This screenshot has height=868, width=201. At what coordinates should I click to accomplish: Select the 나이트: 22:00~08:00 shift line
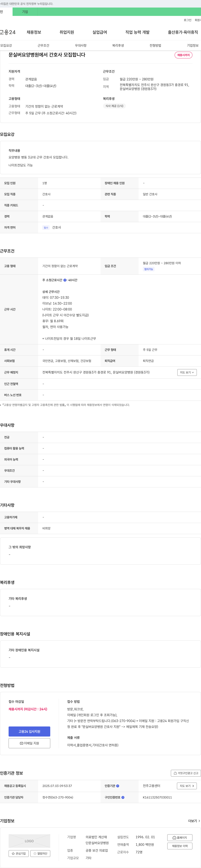coord(57,309)
